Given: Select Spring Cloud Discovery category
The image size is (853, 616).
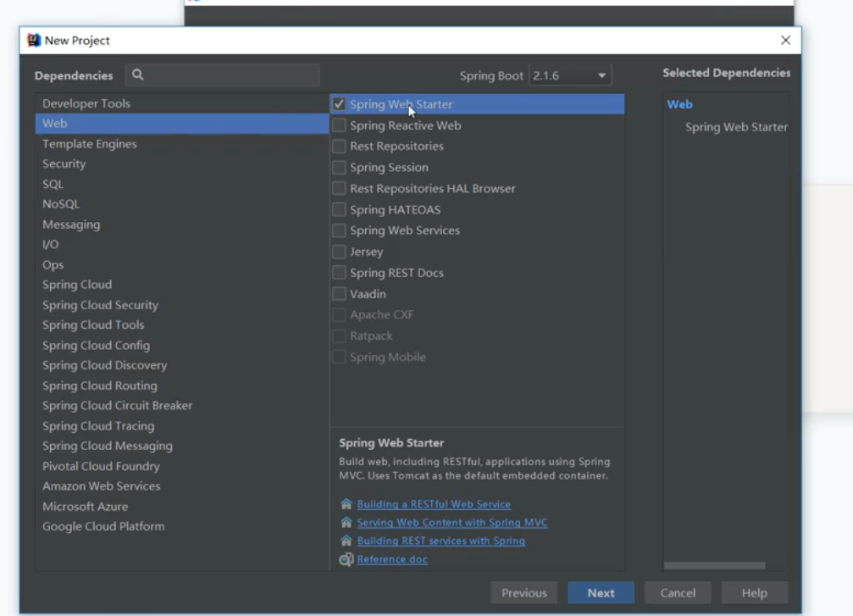Looking at the screenshot, I should click(182, 365).
